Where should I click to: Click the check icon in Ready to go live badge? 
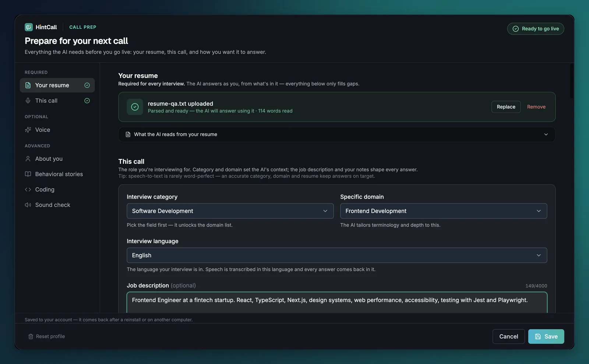[x=516, y=29]
